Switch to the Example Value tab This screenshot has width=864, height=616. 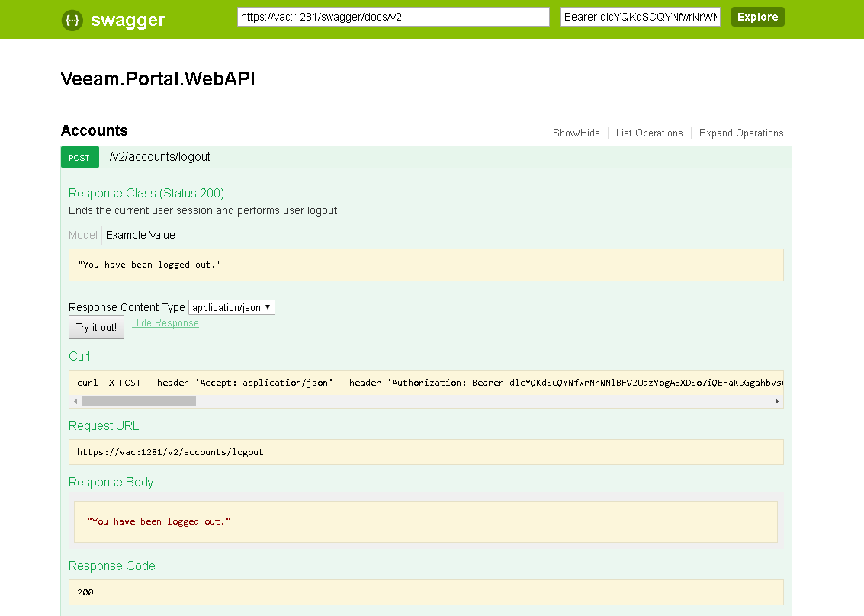pos(140,235)
